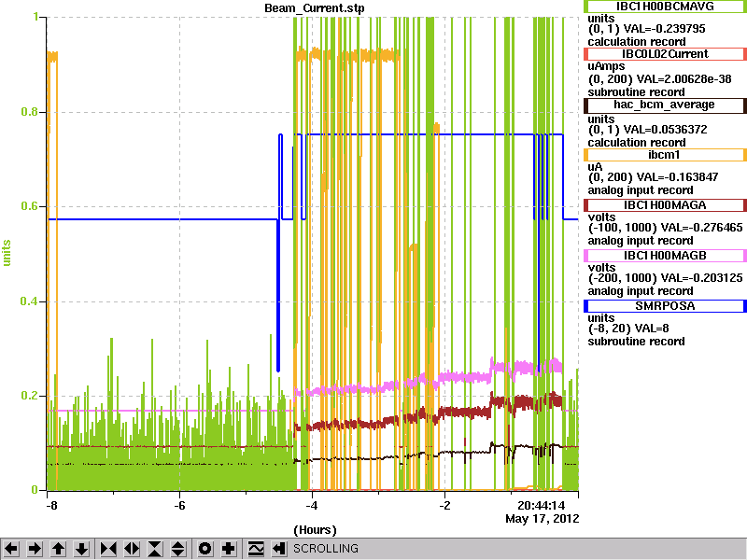Click 'calculation record' under hac_bcm_average
This screenshot has height=560, width=747.
(x=637, y=143)
